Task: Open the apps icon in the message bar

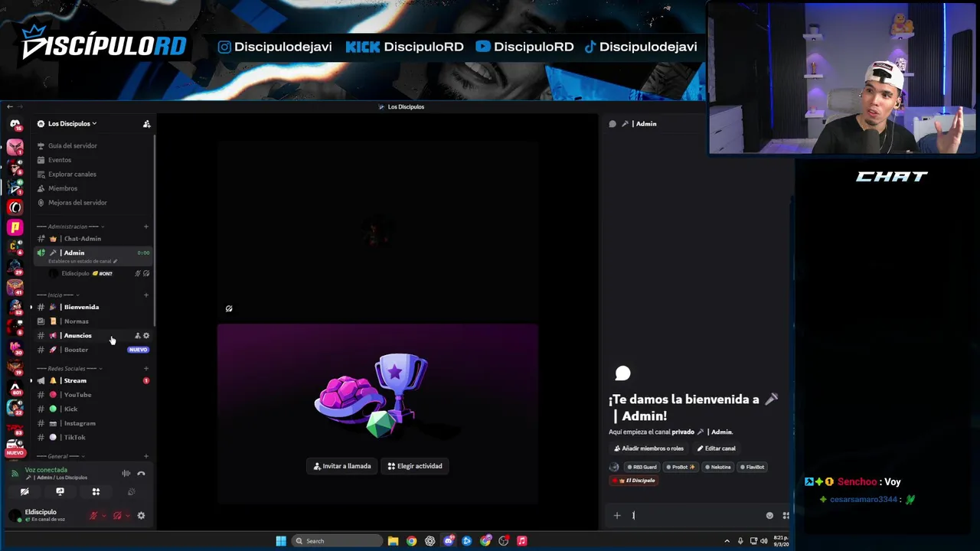Action: pos(786,516)
